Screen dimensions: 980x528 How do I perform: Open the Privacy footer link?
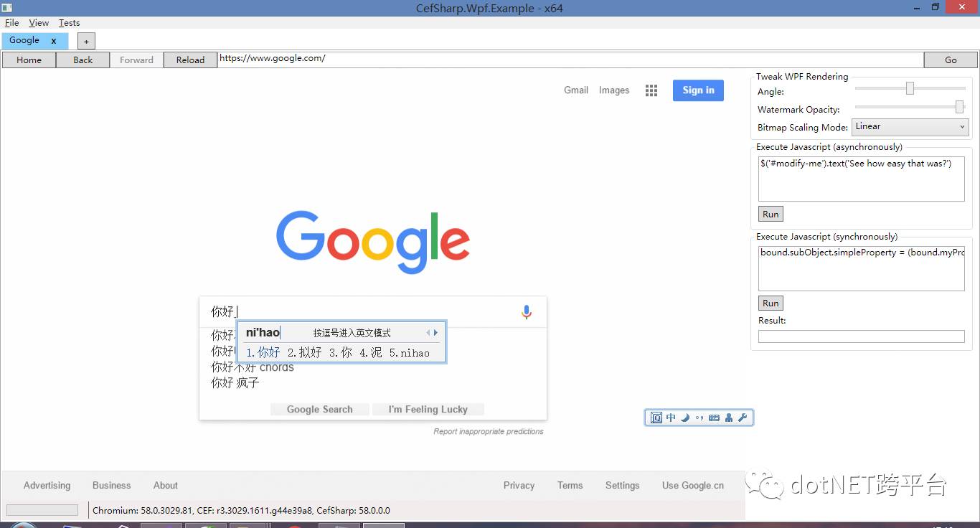pos(519,486)
